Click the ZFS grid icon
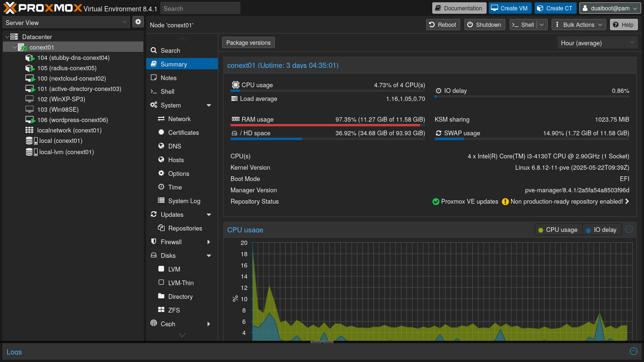644x362 pixels. 161,310
